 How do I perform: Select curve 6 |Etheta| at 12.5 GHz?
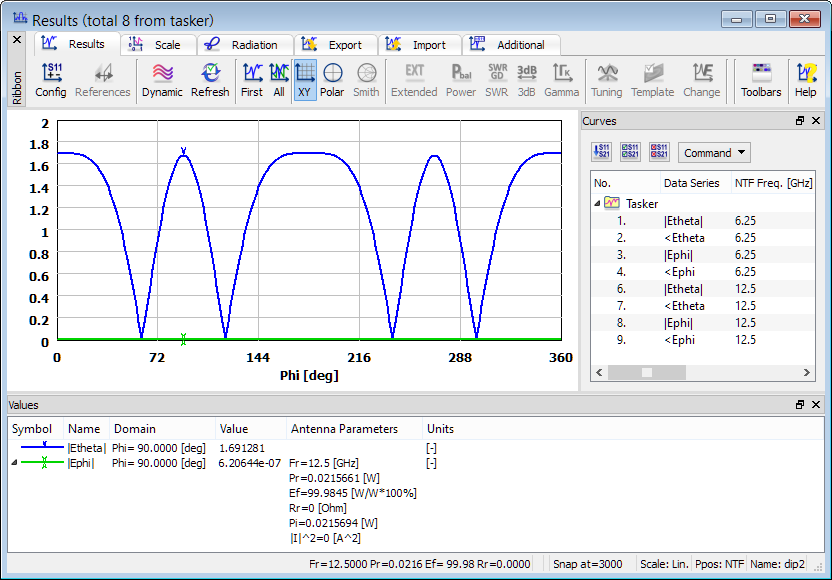(686, 289)
